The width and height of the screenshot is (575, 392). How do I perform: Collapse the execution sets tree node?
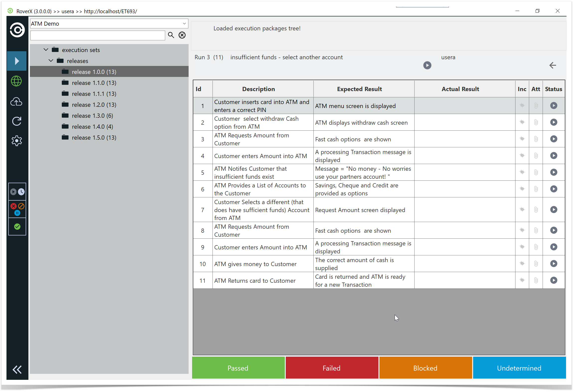(46, 50)
